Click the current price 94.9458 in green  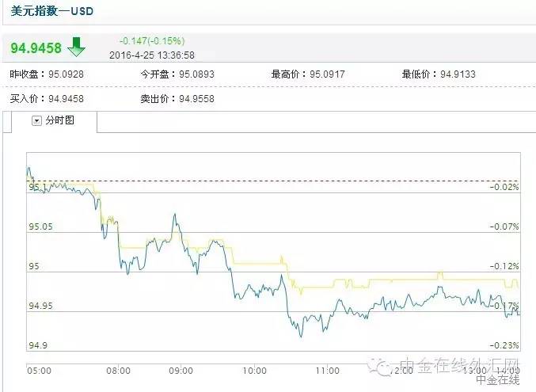(x=36, y=48)
